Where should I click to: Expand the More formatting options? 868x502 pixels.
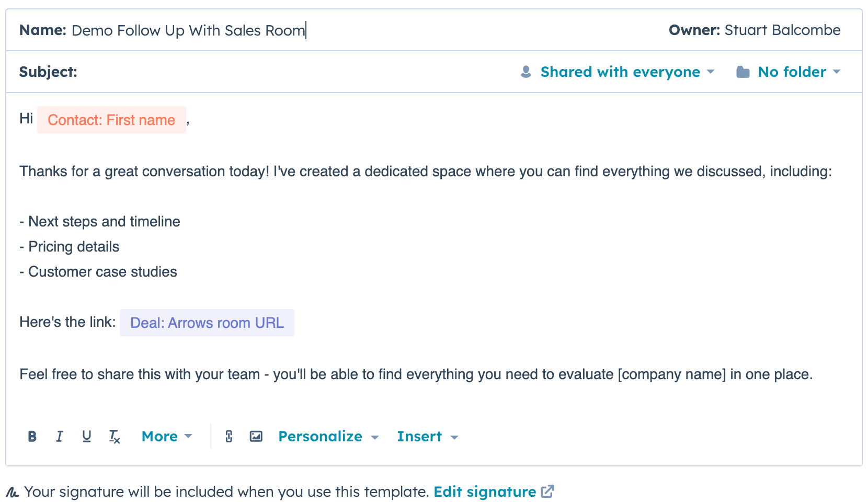166,436
